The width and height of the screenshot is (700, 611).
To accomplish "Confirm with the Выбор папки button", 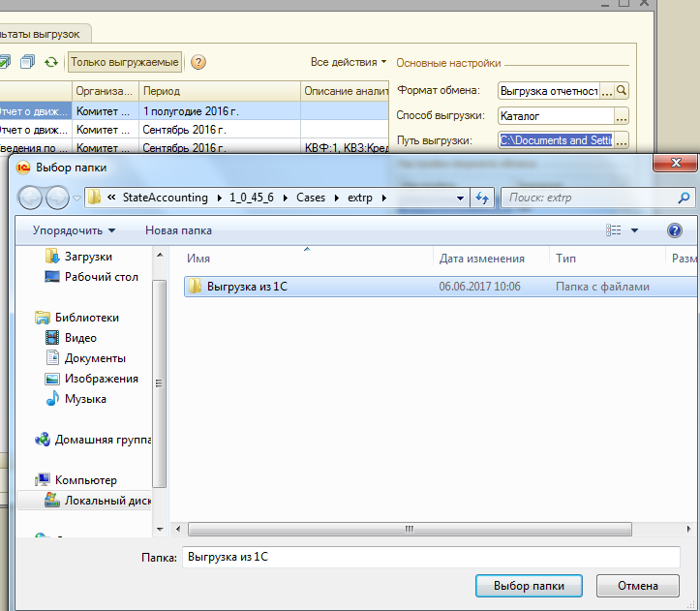I will [529, 586].
